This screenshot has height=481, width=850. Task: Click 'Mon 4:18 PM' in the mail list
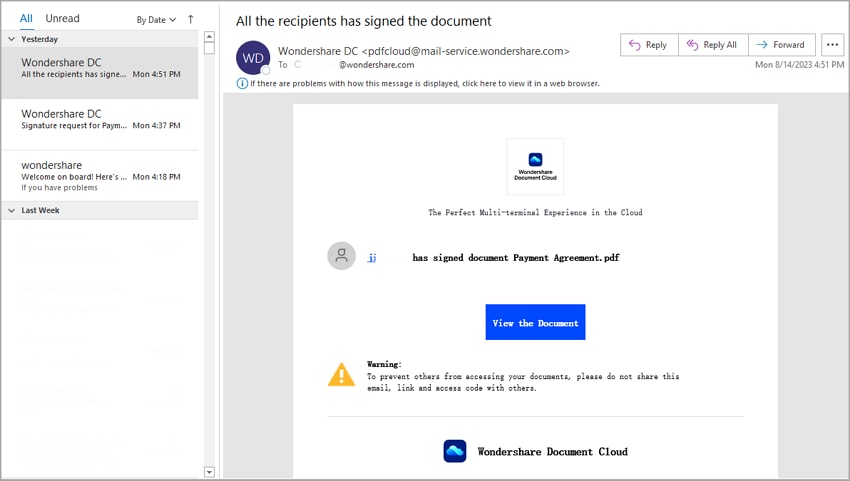[157, 177]
